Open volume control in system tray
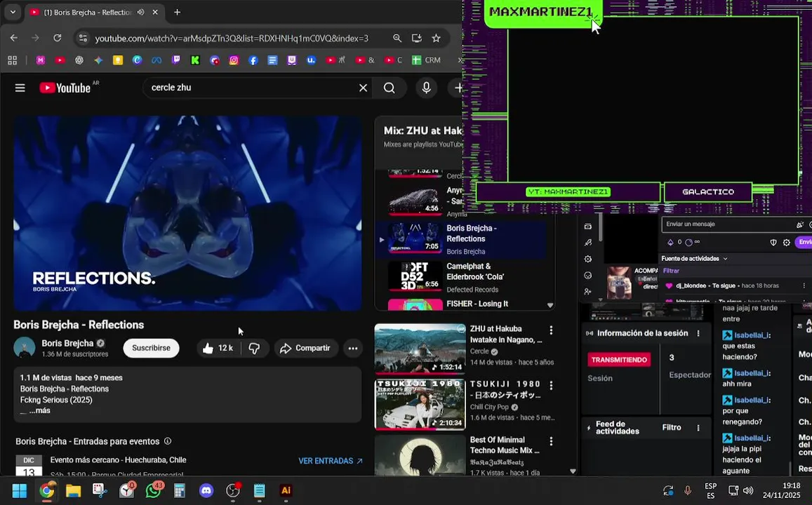Screen dimensions: 812x505 748,490
